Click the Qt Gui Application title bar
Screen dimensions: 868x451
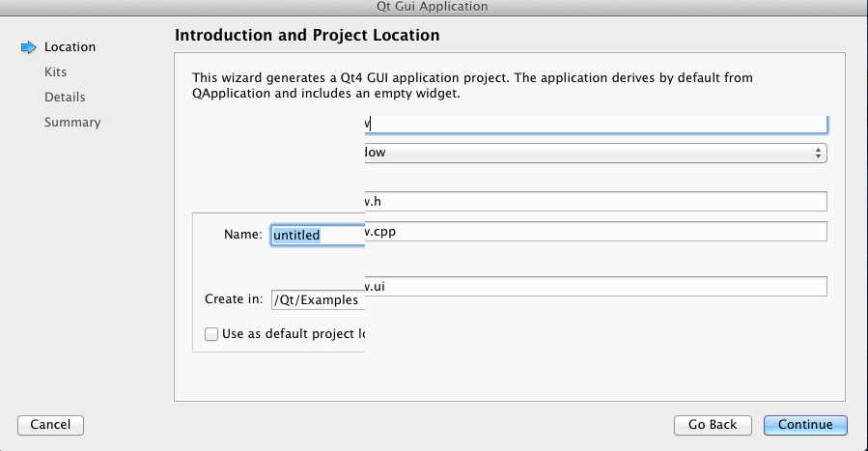pyautogui.click(x=434, y=7)
